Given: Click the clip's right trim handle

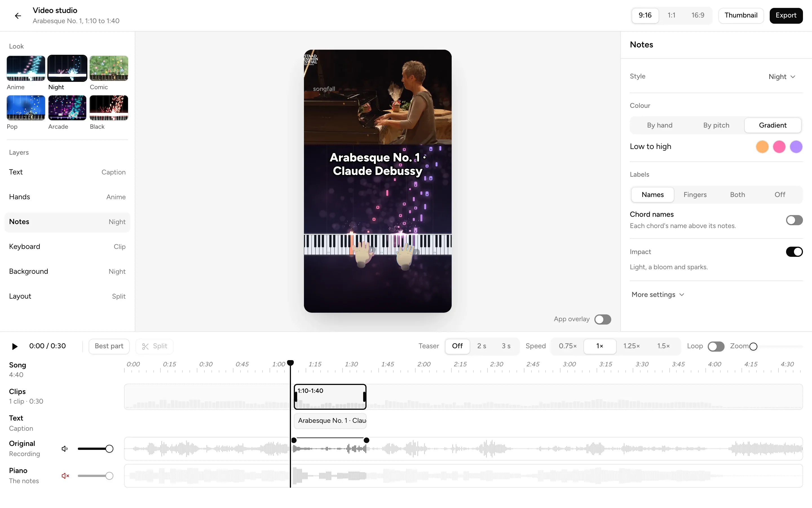Looking at the screenshot, I should coord(364,397).
